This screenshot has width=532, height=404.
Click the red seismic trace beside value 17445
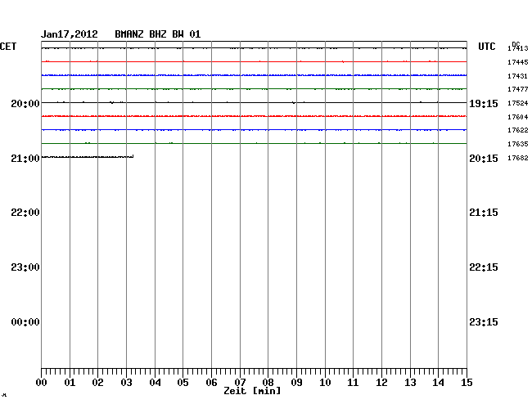click(254, 61)
